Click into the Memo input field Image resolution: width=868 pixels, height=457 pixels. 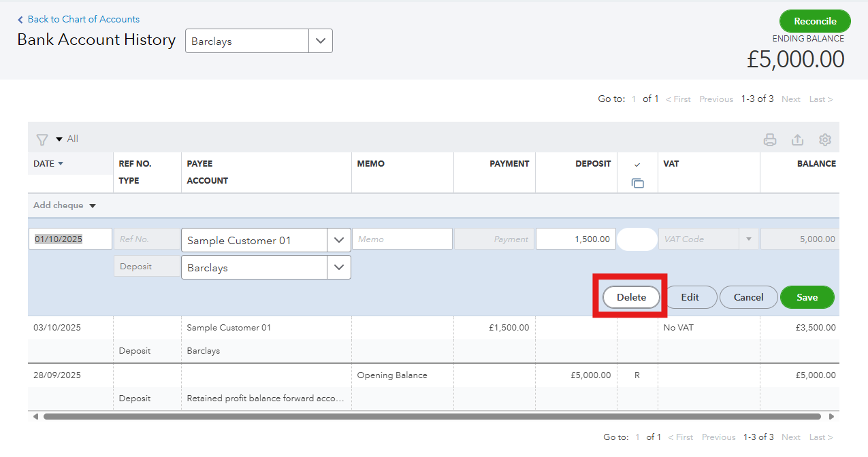tap(402, 239)
